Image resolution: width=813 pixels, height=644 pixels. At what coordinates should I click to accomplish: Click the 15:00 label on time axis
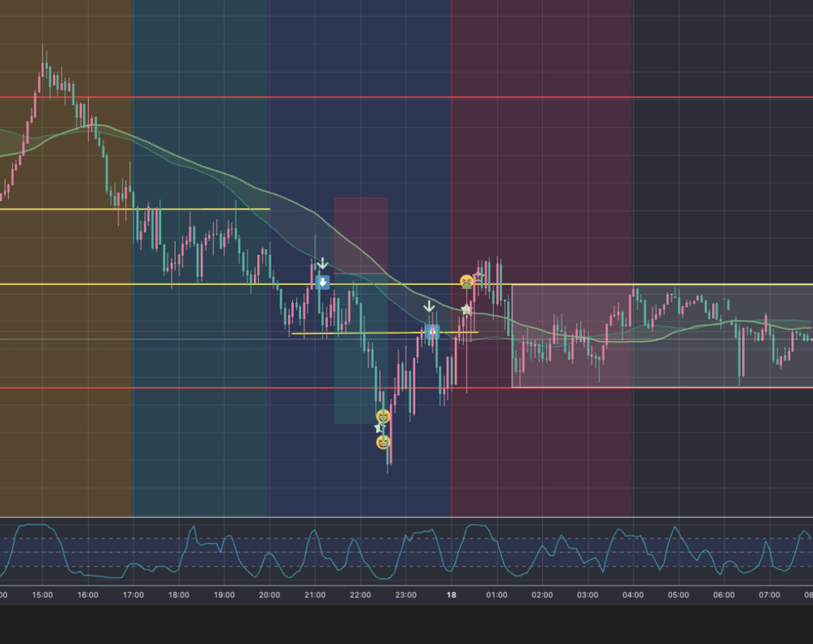[x=42, y=595]
